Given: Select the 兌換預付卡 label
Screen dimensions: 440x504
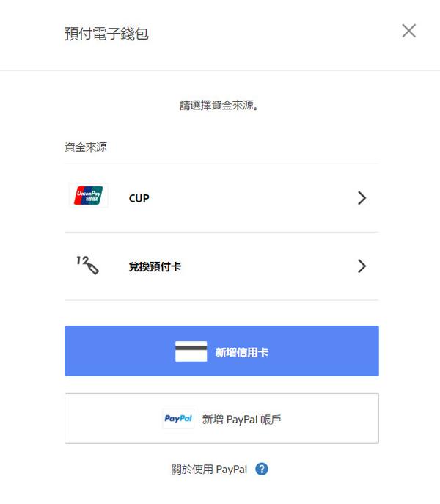Looking at the screenshot, I should (x=155, y=266).
